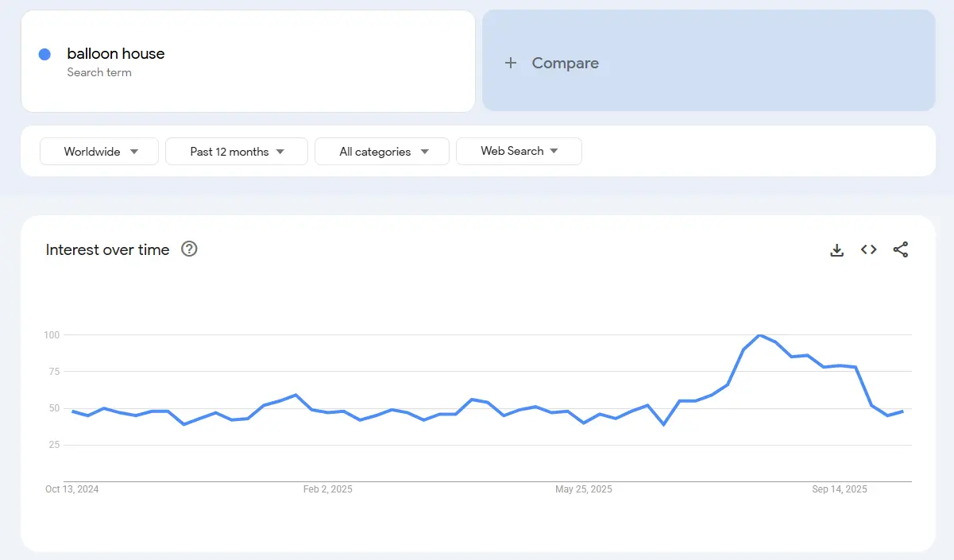Viewport: 954px width, 560px height.
Task: Click the peak of the trend line
Action: (x=761, y=336)
